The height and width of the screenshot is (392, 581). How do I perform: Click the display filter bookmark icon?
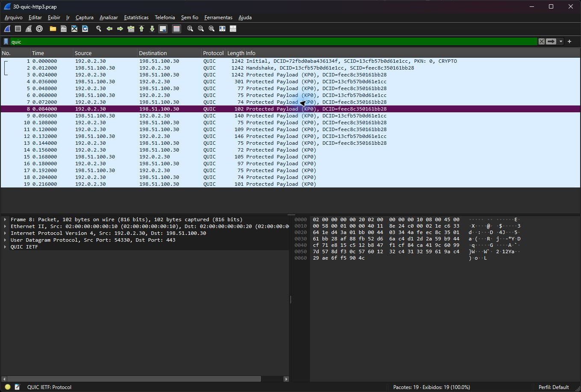click(6, 41)
